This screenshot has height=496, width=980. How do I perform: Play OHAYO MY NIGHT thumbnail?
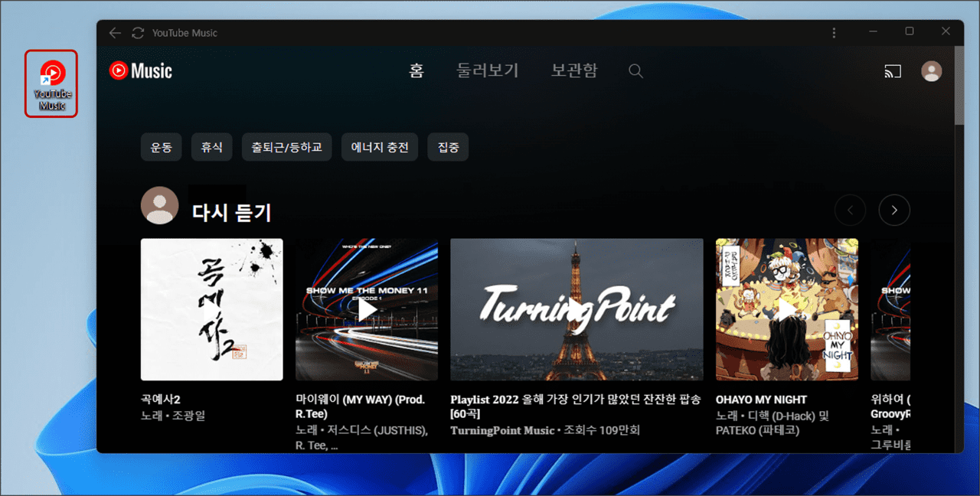pos(787,309)
